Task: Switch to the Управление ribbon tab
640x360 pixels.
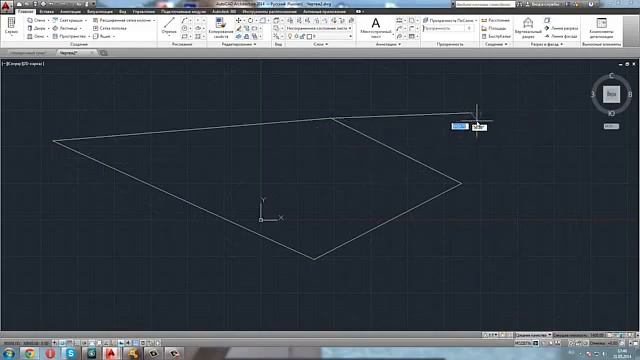Action: (x=144, y=11)
